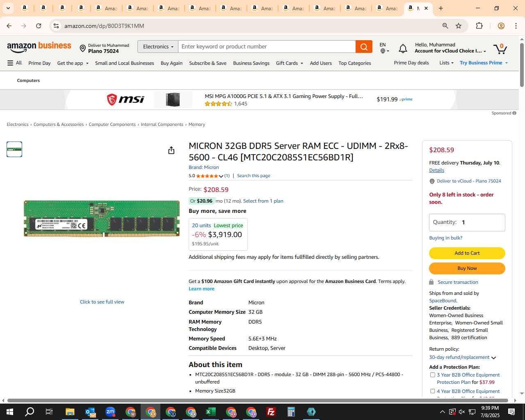
Task: Open Business Savings
Action: (251, 63)
